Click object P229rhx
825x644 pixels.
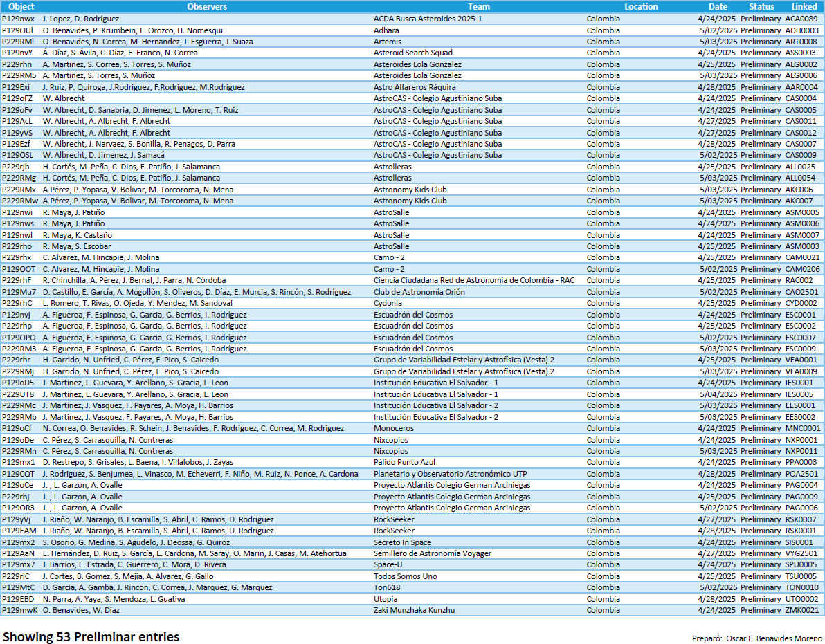pyautogui.click(x=17, y=257)
